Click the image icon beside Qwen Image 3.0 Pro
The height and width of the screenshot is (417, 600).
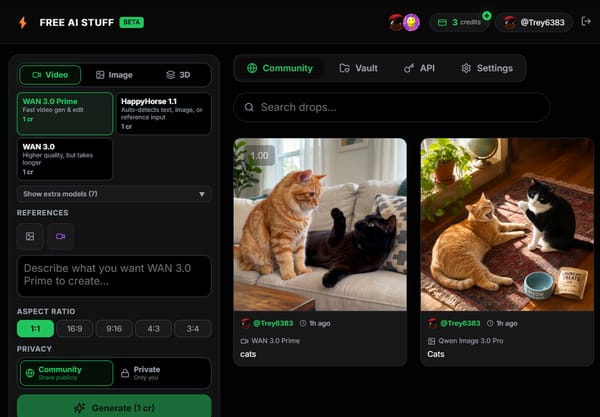431,340
